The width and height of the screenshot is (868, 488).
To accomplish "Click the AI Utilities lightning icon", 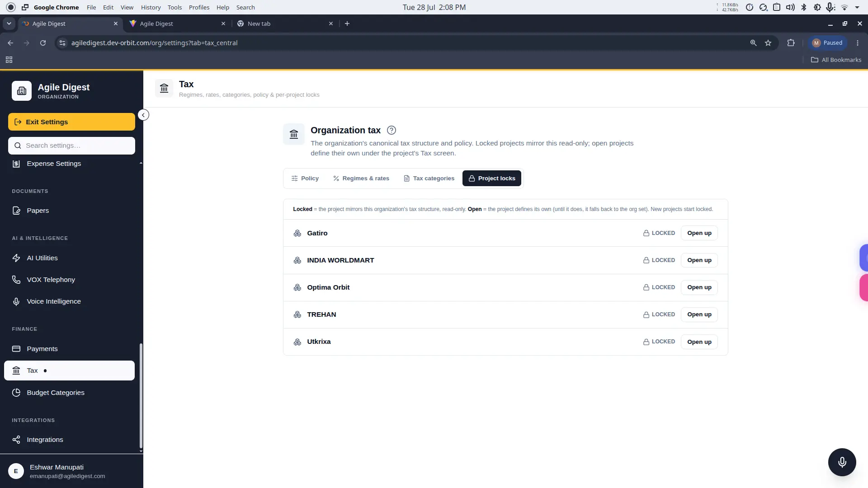I will [16, 258].
